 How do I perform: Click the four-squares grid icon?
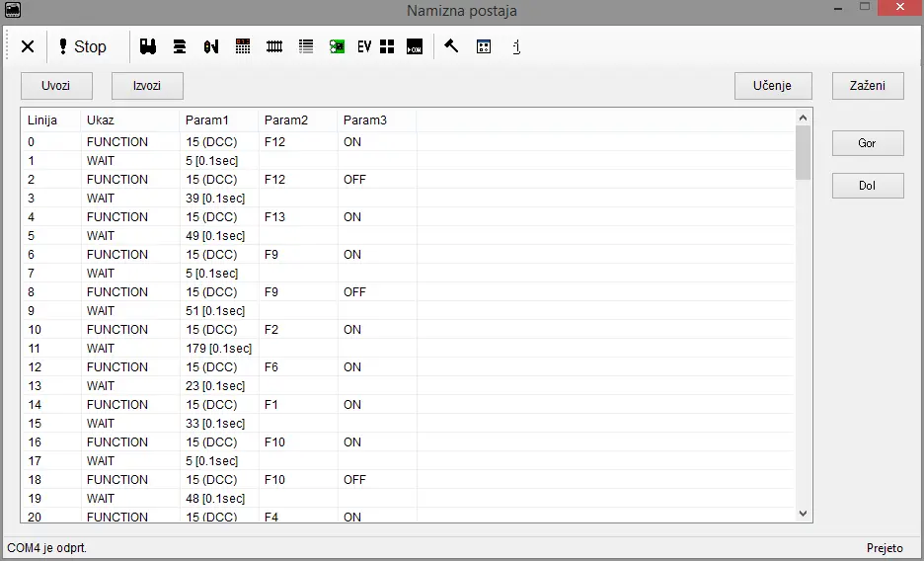tap(387, 46)
